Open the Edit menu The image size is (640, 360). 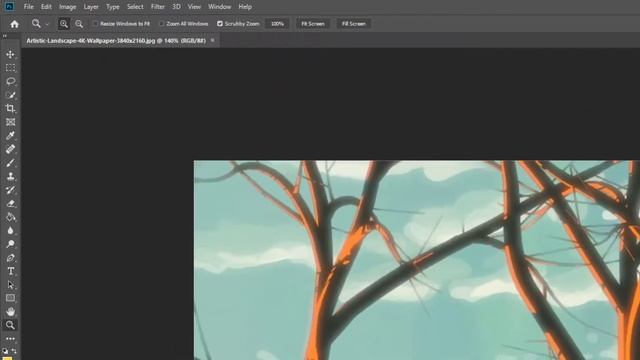coord(46,7)
